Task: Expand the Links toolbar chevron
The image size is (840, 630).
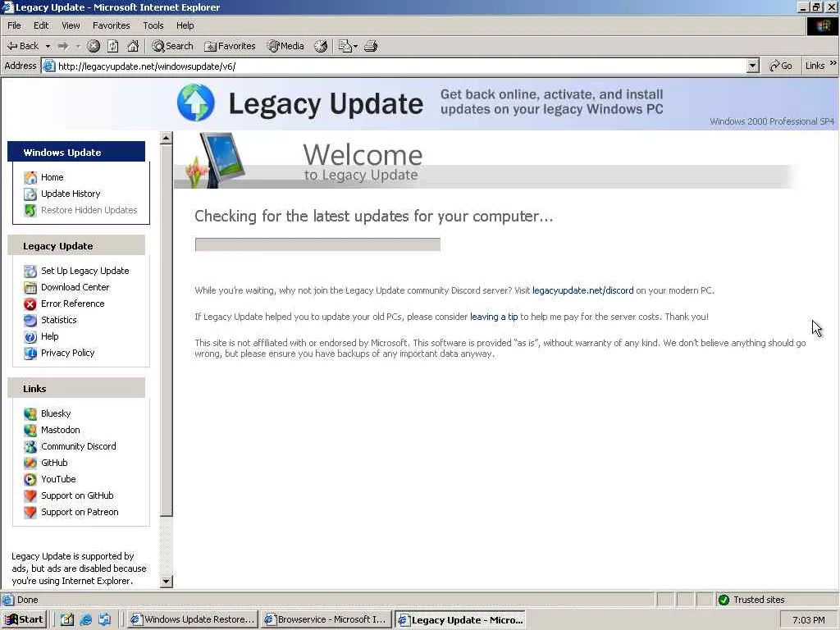Action: 833,63
